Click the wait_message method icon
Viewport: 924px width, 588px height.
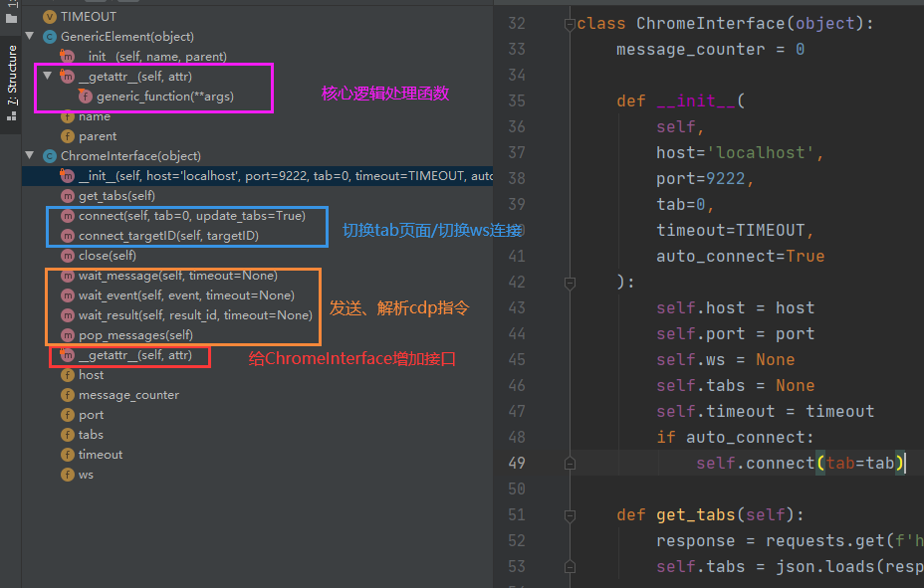pos(68,276)
